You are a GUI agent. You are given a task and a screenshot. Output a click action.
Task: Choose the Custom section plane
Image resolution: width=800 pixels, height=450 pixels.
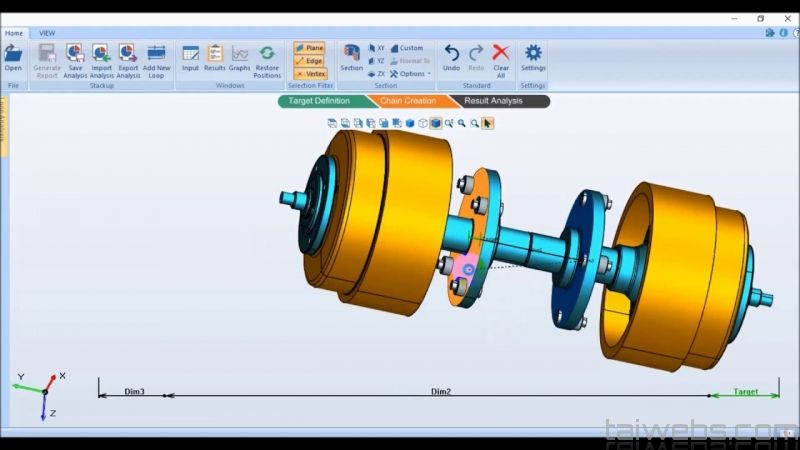tap(407, 48)
